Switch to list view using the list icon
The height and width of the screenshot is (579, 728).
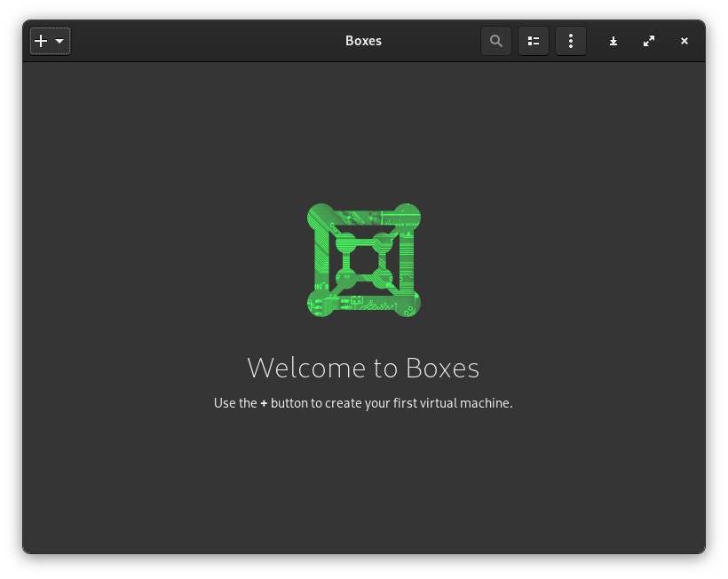(534, 41)
